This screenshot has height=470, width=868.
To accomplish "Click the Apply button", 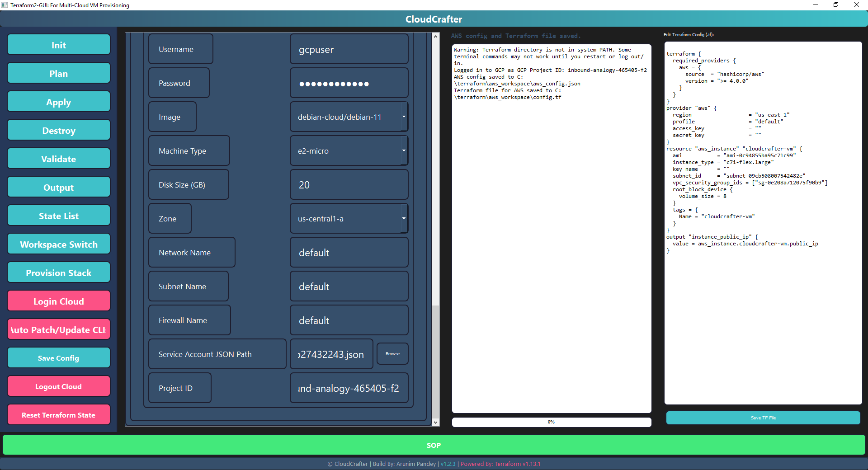I will click(x=58, y=101).
